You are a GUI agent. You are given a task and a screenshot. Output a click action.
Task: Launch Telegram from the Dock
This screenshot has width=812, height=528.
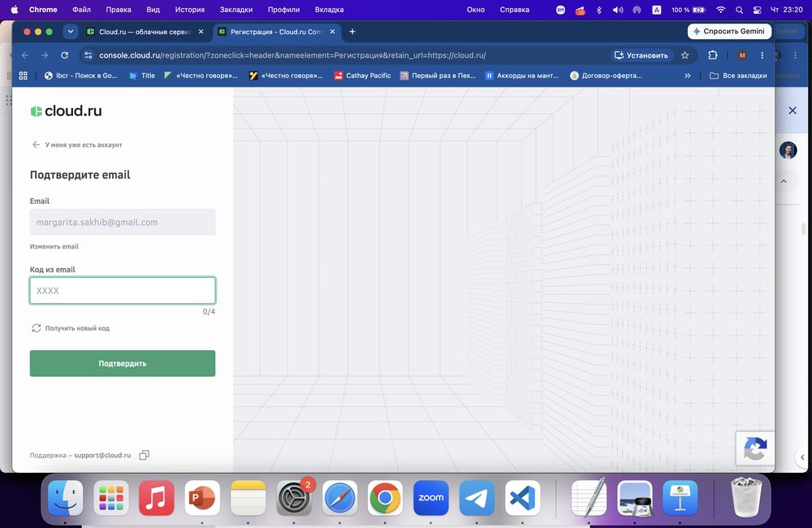pos(477,498)
